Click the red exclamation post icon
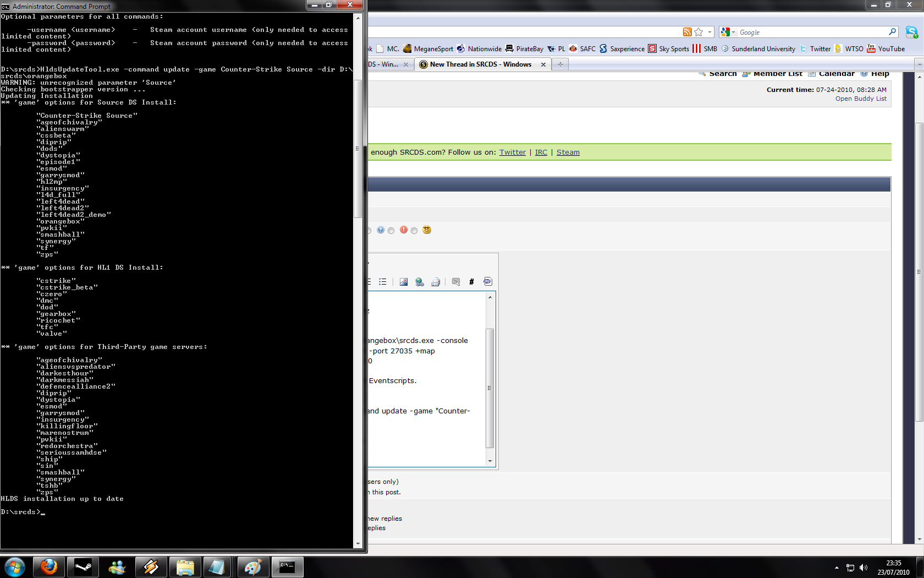924x578 pixels. point(404,230)
